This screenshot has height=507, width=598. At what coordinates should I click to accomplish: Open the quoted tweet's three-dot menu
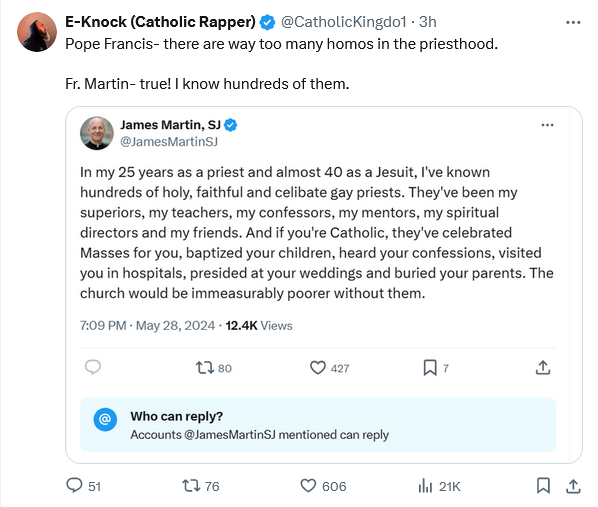pyautogui.click(x=547, y=125)
